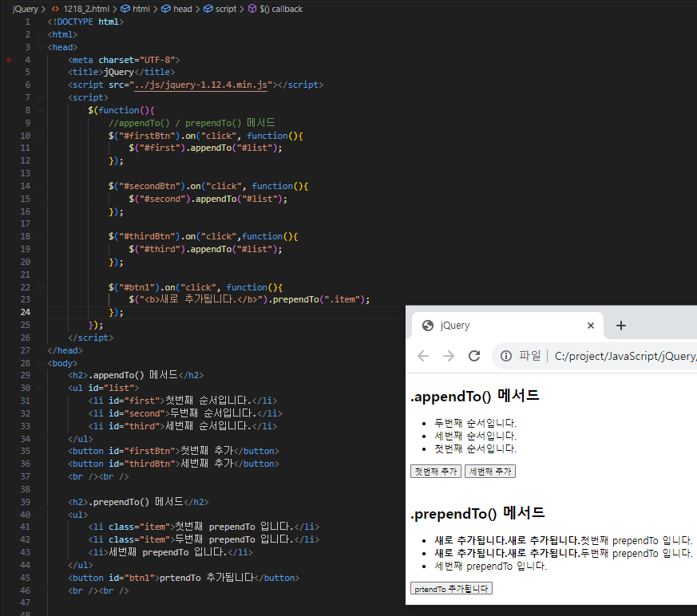Viewport: 697px width, 616px height.
Task: Click the html symbol in breadcrumb
Action: (141, 9)
